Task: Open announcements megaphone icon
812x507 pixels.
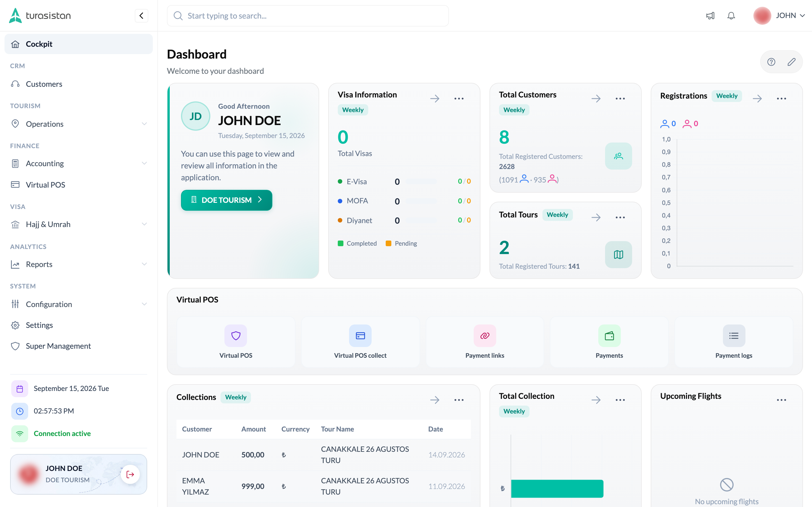Action: (x=710, y=16)
